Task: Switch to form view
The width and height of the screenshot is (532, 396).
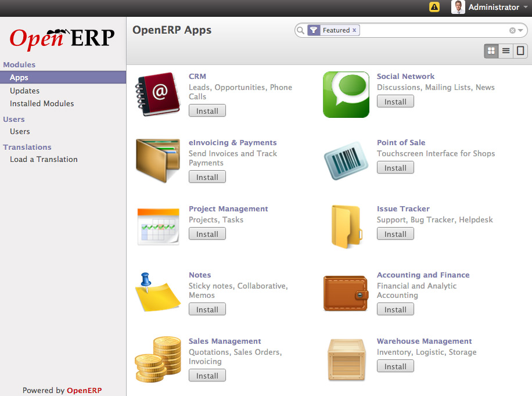Action: point(520,51)
